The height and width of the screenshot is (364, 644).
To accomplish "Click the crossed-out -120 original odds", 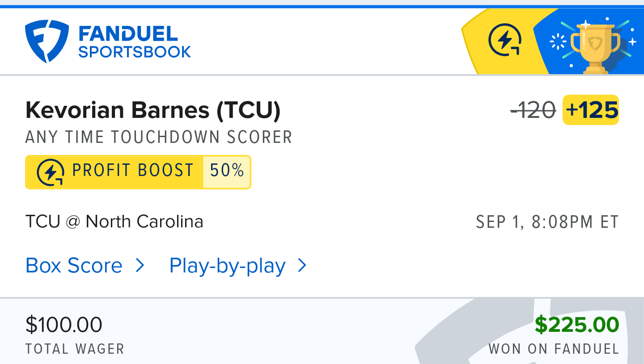I will (x=534, y=110).
